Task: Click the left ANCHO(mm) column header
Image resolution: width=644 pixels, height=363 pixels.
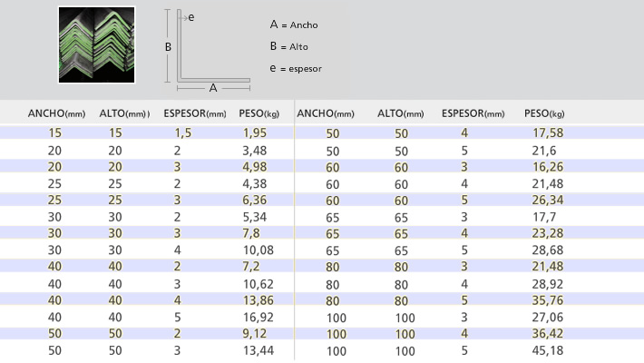Action: coord(56,113)
